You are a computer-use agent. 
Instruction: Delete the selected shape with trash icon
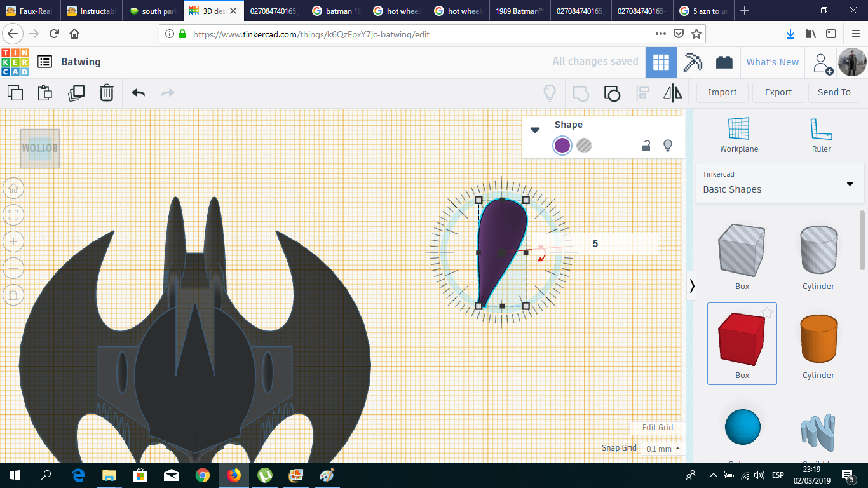coord(107,93)
